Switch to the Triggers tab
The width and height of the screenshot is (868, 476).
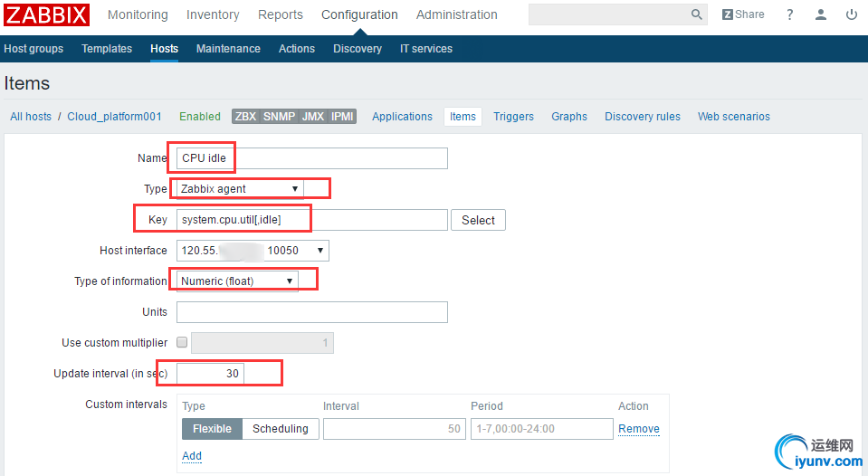[514, 117]
